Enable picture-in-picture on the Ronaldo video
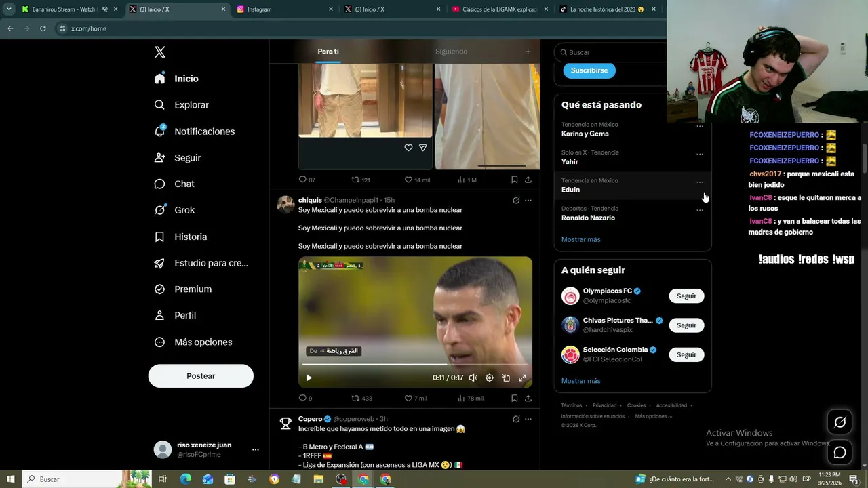The height and width of the screenshot is (488, 868). click(x=506, y=378)
